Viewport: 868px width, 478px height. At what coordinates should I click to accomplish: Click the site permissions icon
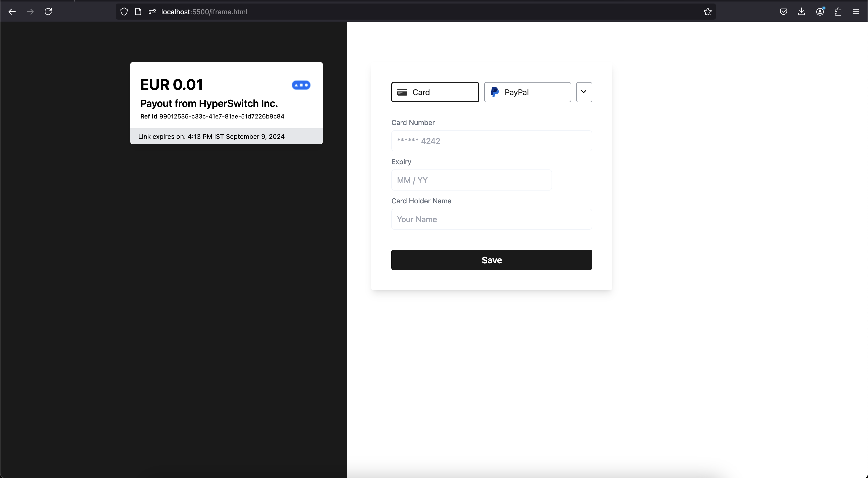152,12
